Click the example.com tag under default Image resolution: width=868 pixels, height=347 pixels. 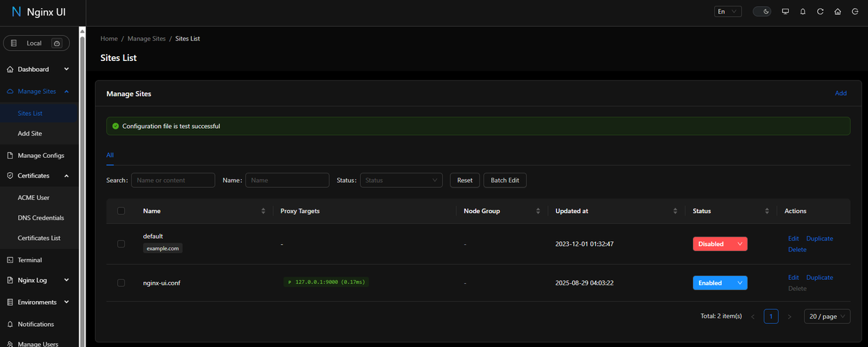point(163,249)
